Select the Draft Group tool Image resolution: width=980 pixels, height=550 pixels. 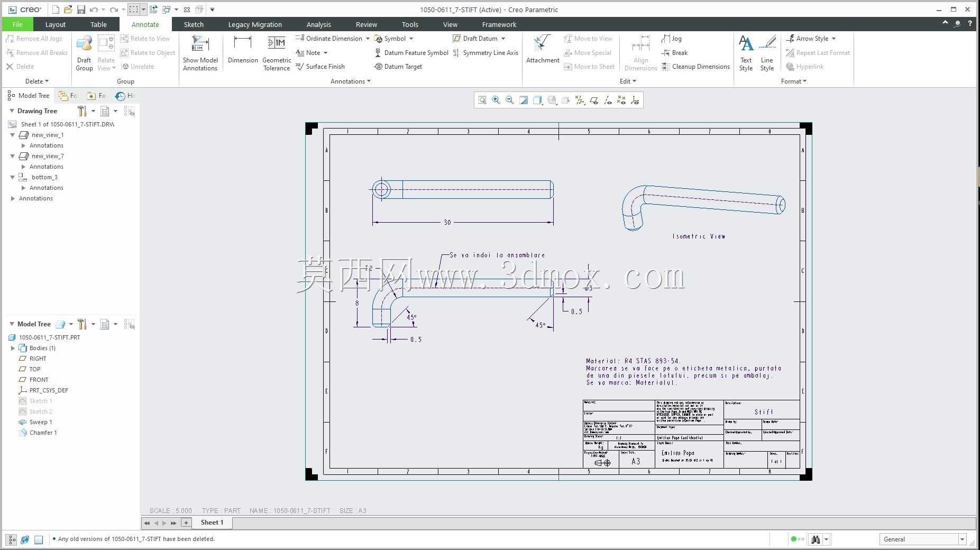84,53
